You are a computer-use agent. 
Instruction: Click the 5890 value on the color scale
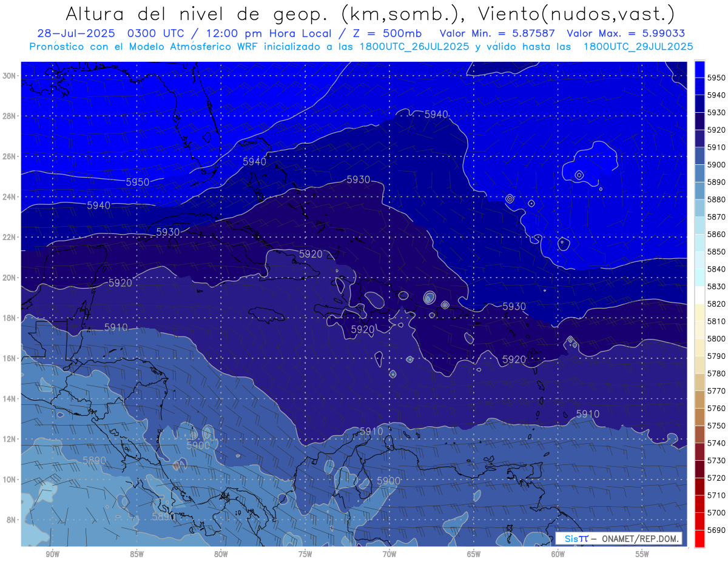(716, 182)
